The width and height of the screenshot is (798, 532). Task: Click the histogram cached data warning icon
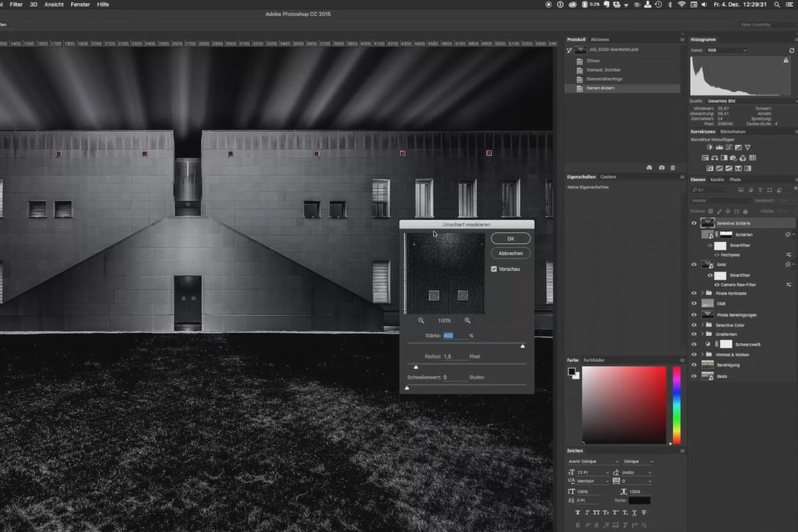(786, 61)
